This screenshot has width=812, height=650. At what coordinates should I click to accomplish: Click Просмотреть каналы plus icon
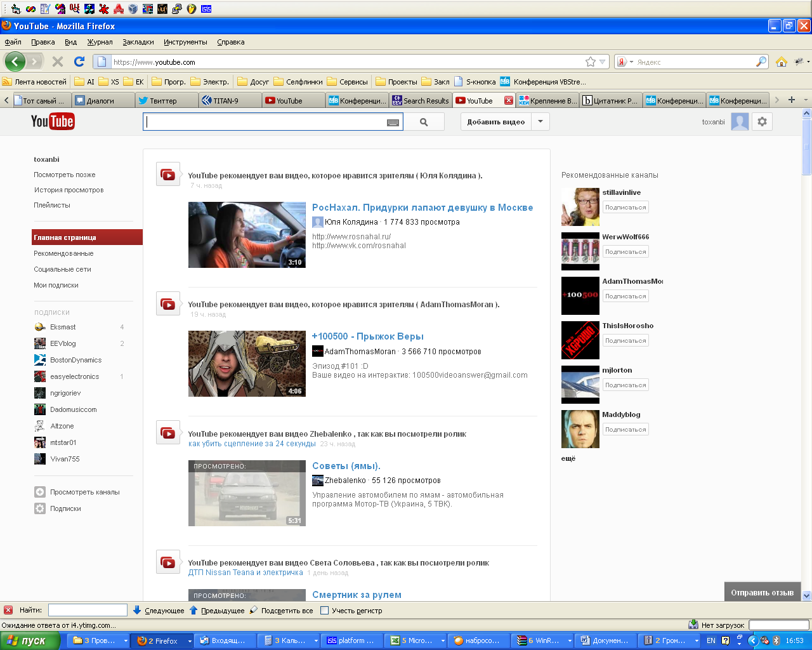point(40,492)
